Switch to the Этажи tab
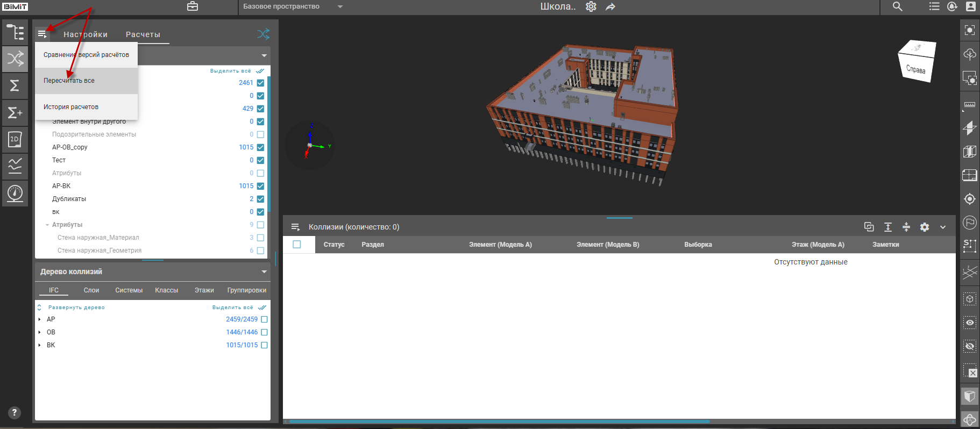This screenshot has width=980, height=429. 204,290
